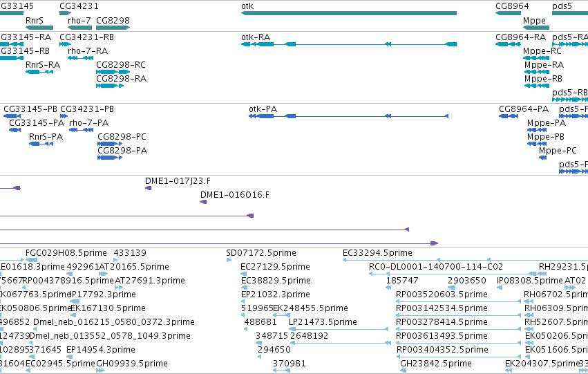This screenshot has height=374, width=588.
Task: Click the Mppe gene label
Action: pos(534,21)
